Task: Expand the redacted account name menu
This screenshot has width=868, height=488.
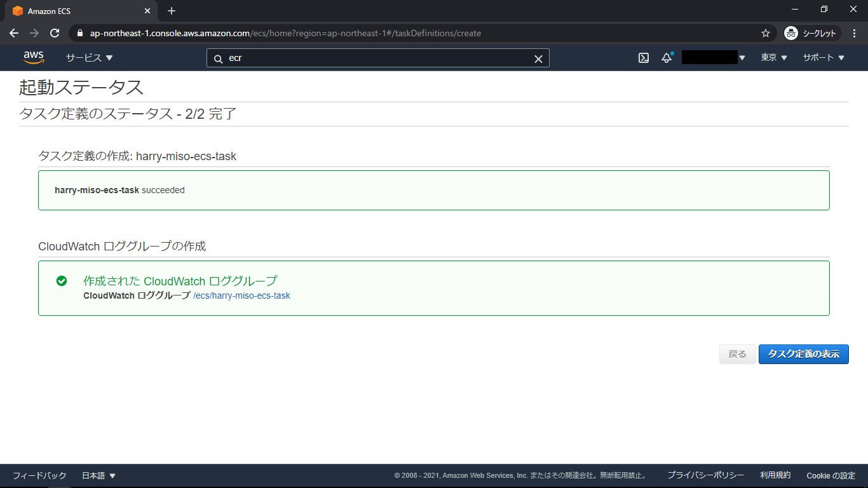Action: pos(714,58)
